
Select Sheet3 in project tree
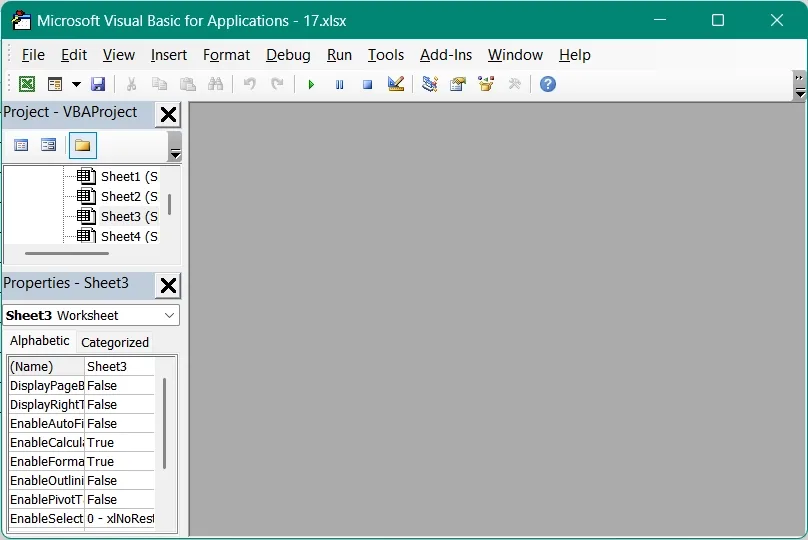[x=129, y=217]
